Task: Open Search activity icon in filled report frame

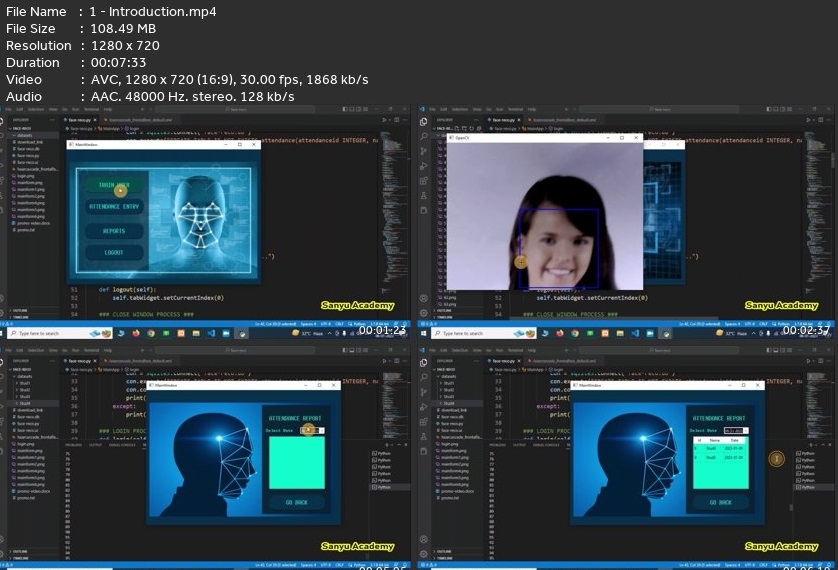Action: [x=424, y=378]
